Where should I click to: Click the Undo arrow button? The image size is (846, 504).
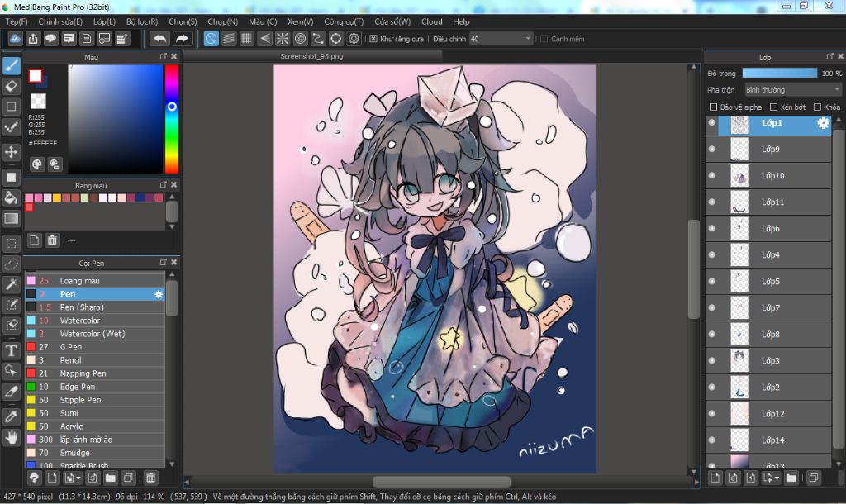coord(159,39)
